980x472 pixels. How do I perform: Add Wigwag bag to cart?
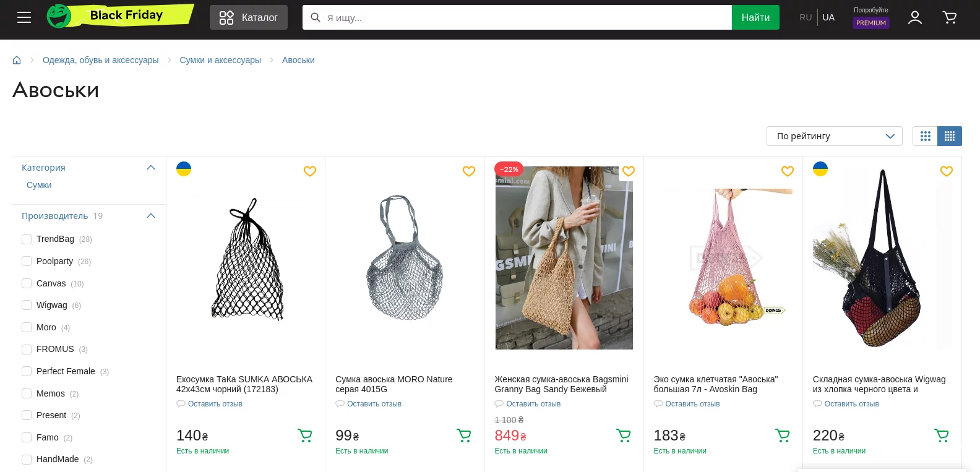(x=941, y=436)
